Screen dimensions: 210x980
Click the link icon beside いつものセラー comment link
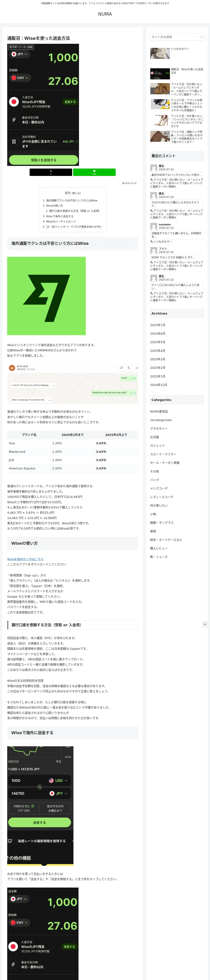click(x=151, y=242)
